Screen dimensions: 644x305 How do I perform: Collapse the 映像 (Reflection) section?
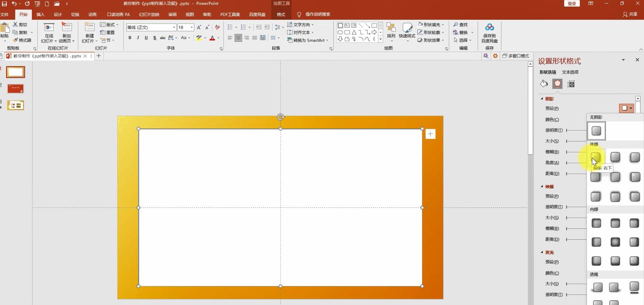(x=542, y=186)
